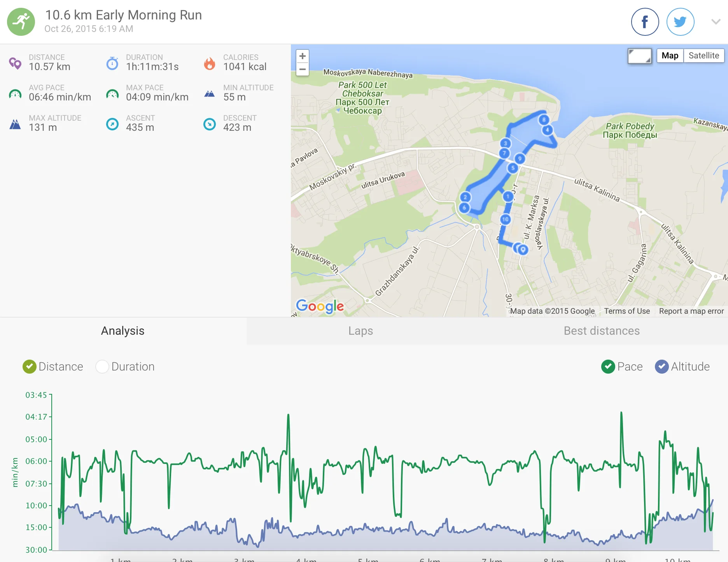The width and height of the screenshot is (728, 562).
Task: Zoom out of the map
Action: (303, 69)
